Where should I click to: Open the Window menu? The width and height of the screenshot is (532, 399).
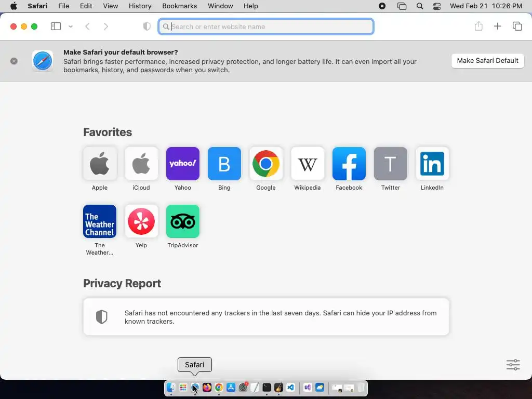click(x=220, y=6)
